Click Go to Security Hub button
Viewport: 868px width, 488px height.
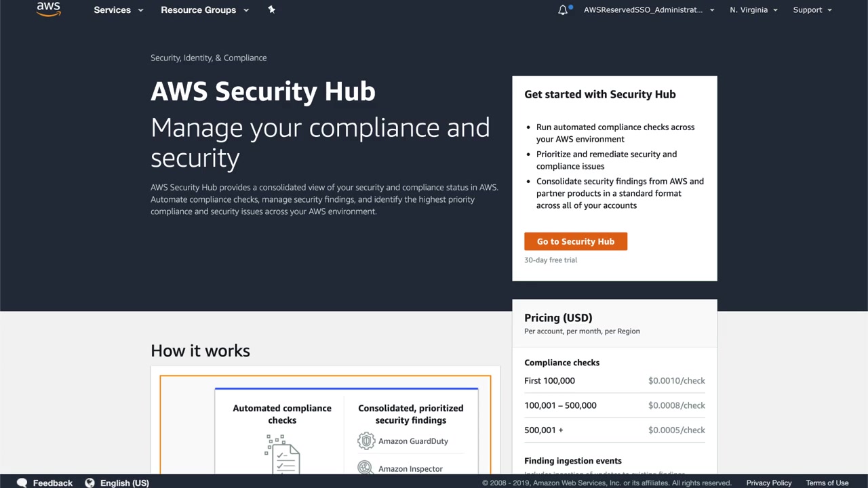(576, 241)
